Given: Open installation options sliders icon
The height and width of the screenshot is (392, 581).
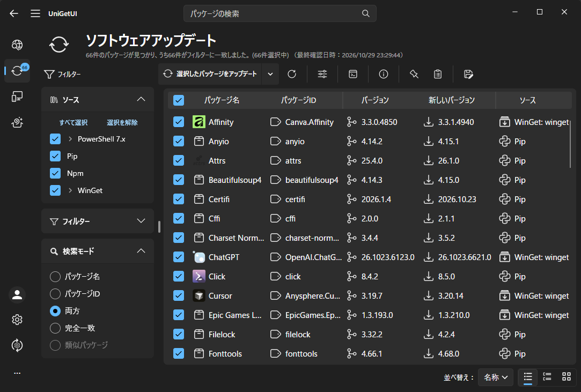Looking at the screenshot, I should 322,74.
